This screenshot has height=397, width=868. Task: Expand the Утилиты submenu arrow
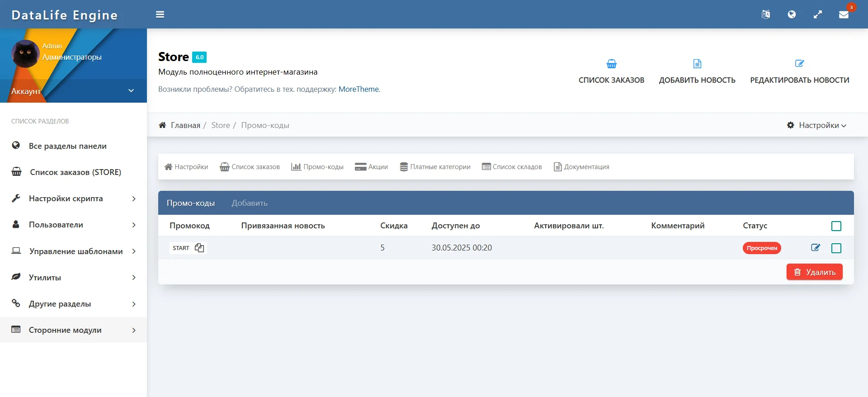pos(134,277)
